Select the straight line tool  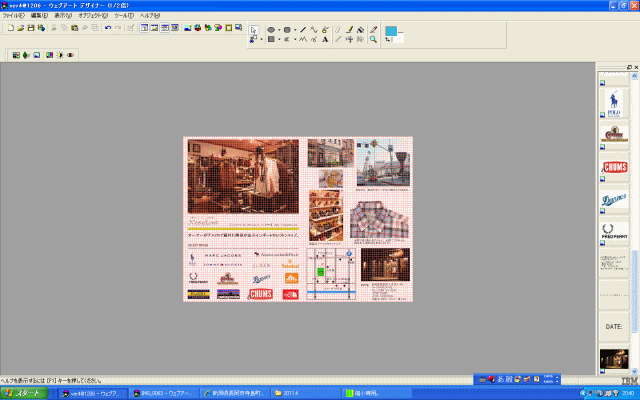pos(303,30)
